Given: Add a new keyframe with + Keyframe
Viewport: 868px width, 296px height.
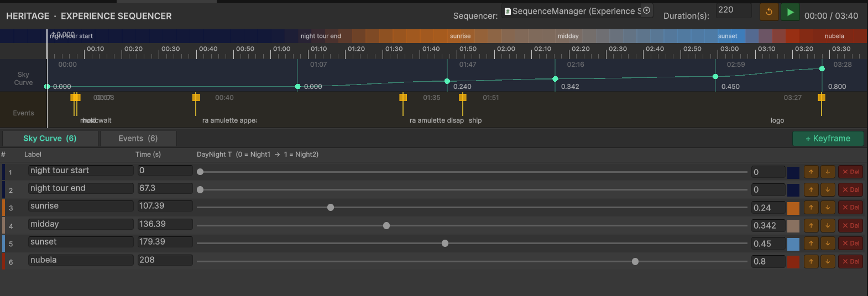Looking at the screenshot, I should click(x=828, y=139).
